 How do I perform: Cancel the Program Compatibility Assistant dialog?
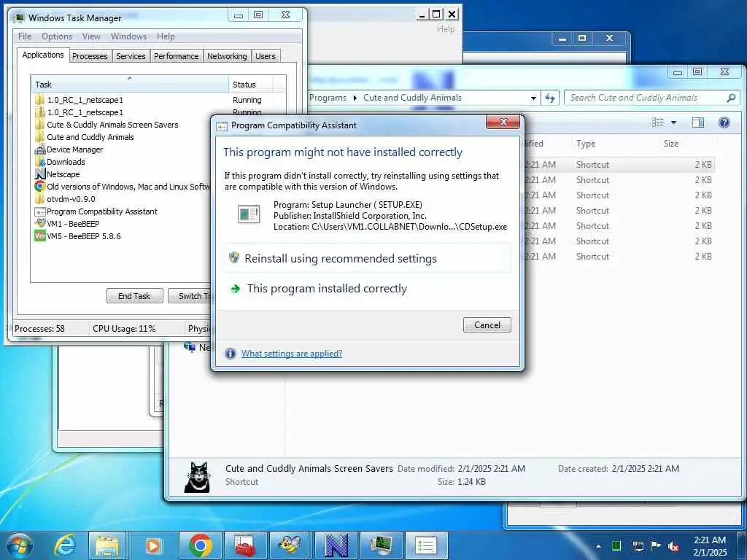(x=487, y=324)
